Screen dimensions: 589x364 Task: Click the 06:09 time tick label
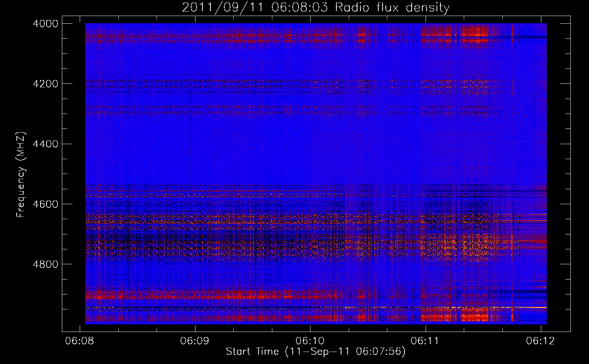pos(195,341)
